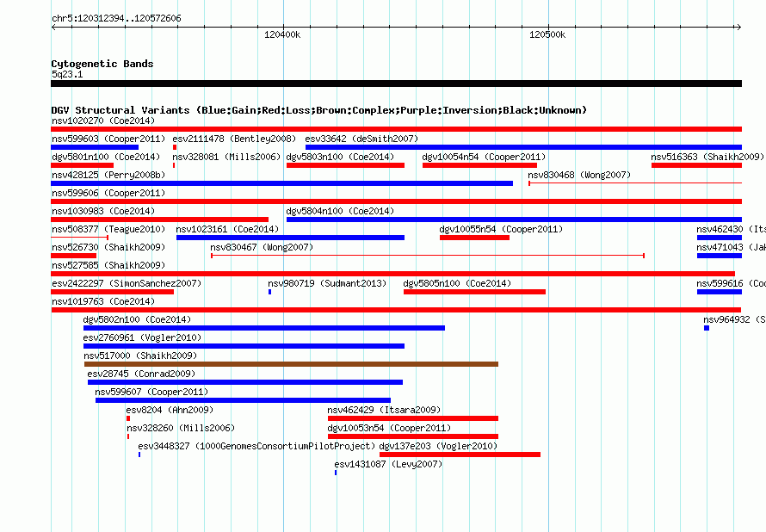
Task: Open nsv599607 (Cooper2011) label
Action: point(151,392)
